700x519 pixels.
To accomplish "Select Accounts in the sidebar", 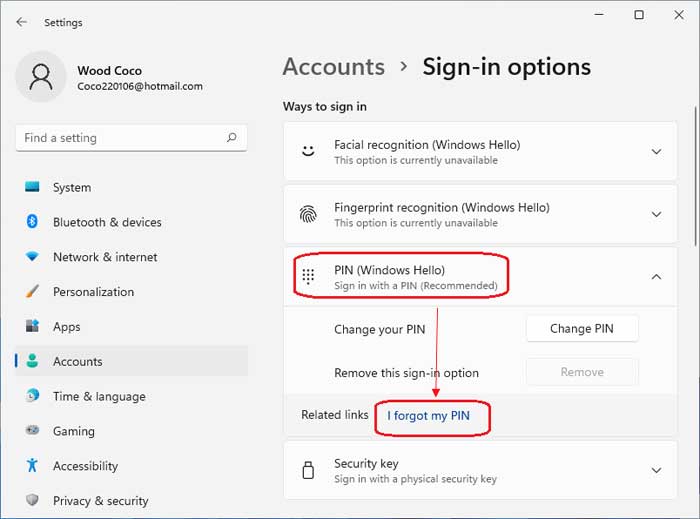I will click(131, 361).
